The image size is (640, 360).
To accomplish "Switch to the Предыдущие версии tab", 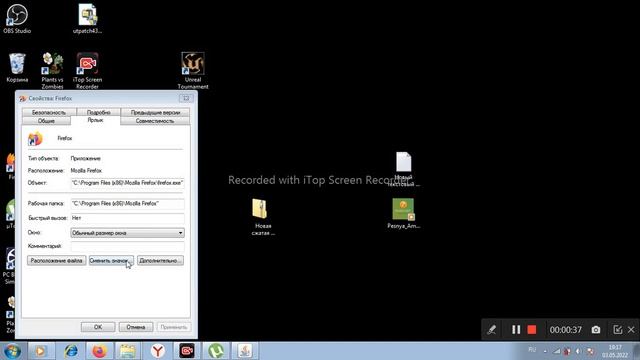I will (x=155, y=112).
